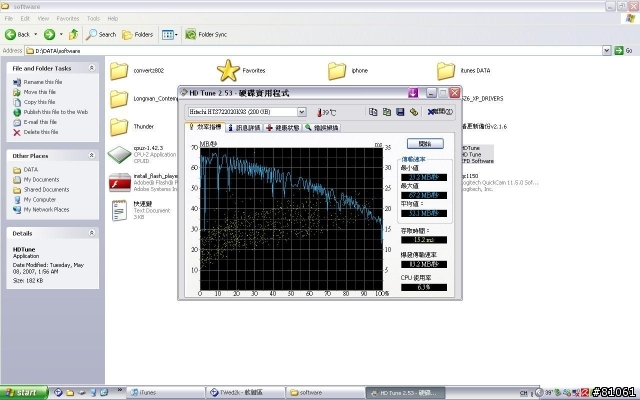Click the copy text results icon in HD Tune
This screenshot has width=640, height=400.
point(373,111)
